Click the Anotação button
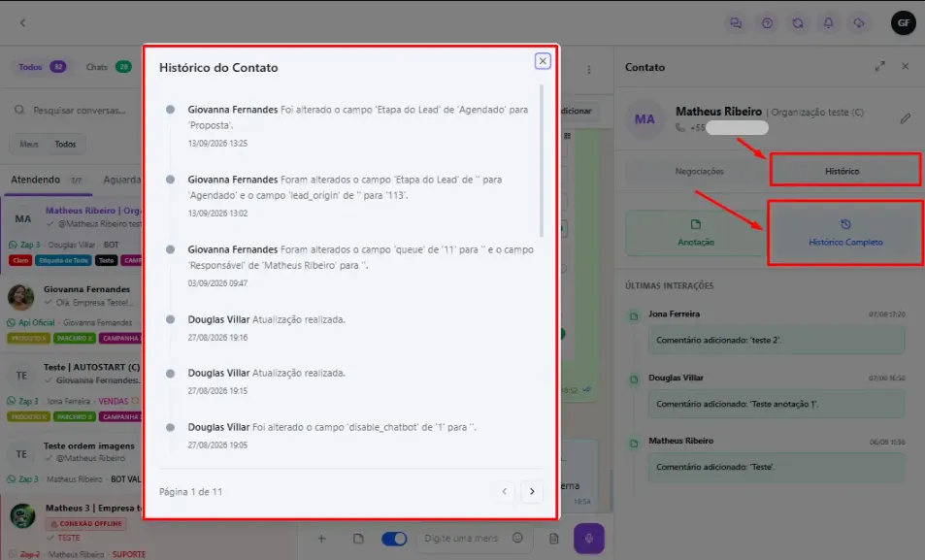Viewport: 925px width, 560px height. [696, 233]
